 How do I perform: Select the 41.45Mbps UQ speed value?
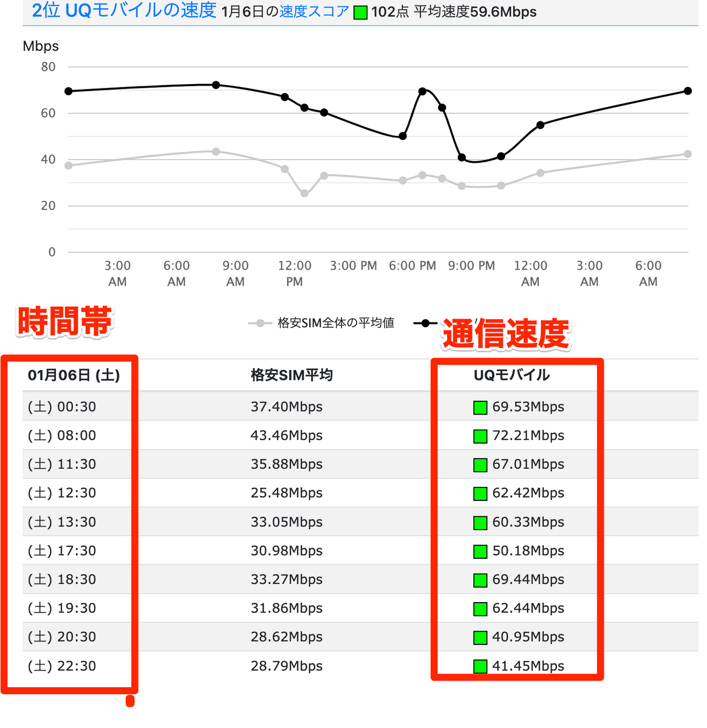[x=528, y=666]
